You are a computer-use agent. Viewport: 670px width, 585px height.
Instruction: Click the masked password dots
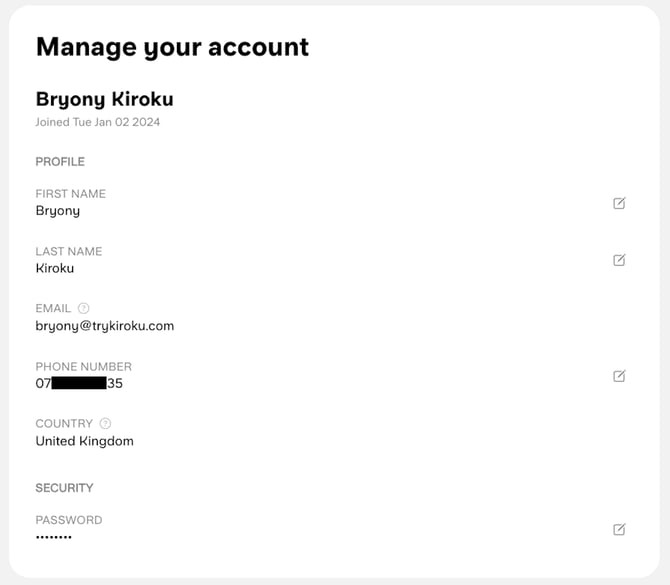(x=54, y=537)
